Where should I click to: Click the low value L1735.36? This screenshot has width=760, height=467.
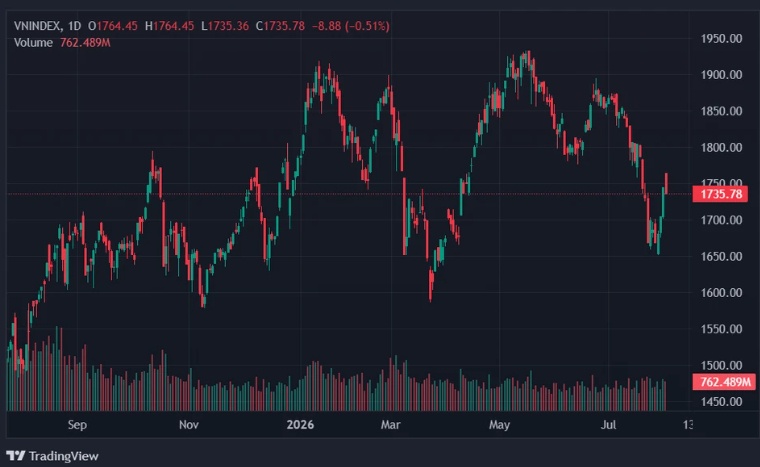[x=225, y=26]
